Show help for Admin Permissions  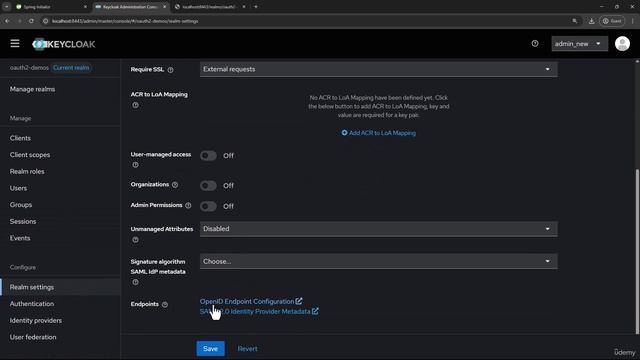[188, 205]
